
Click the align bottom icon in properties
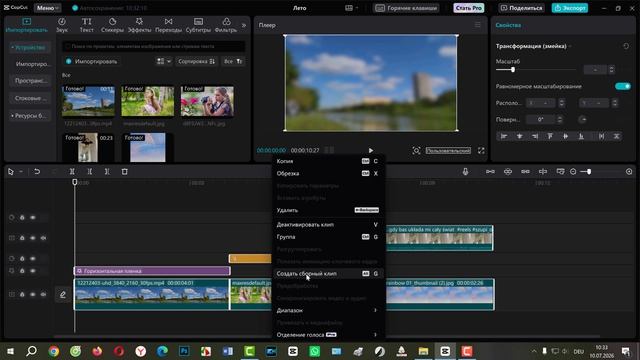[x=581, y=136]
